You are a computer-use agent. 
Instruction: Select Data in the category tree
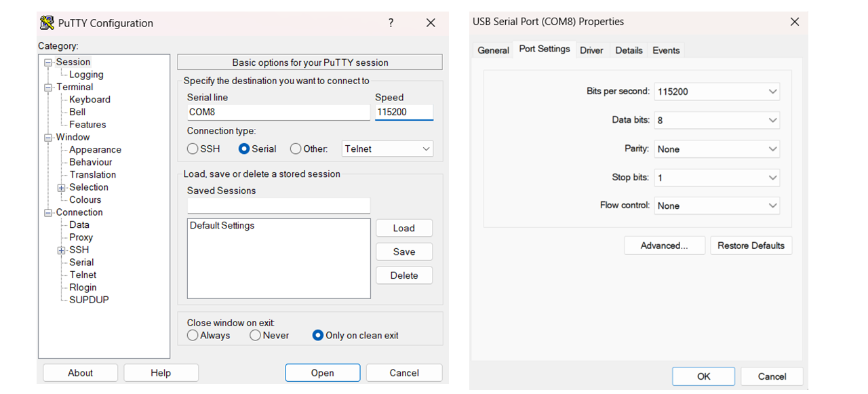click(79, 225)
